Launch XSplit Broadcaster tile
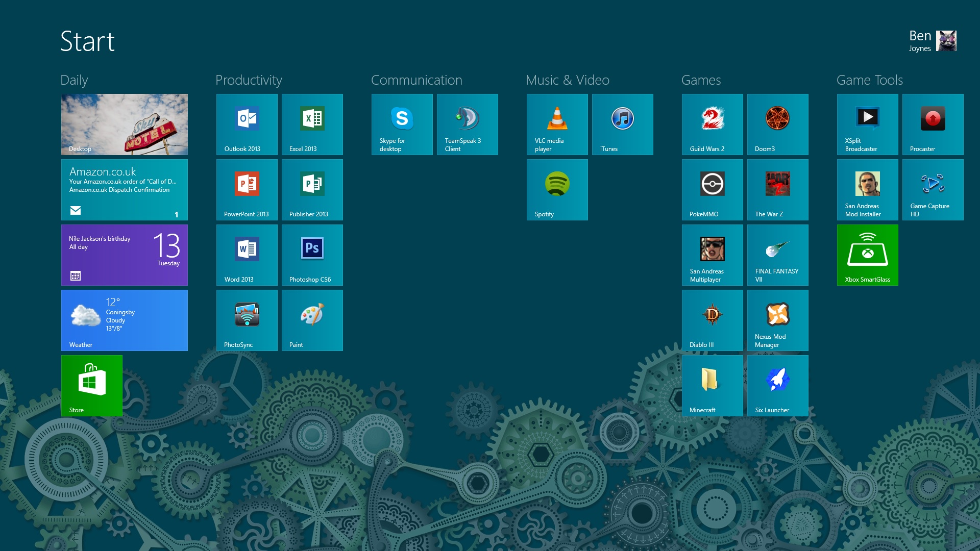The image size is (980, 551). (867, 124)
